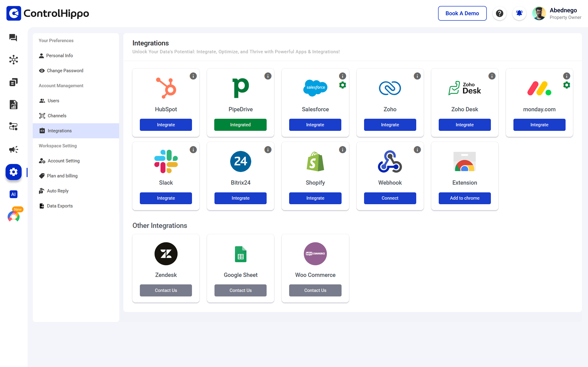
Task: Open the workflow automation sidebar icon
Action: coord(13,126)
